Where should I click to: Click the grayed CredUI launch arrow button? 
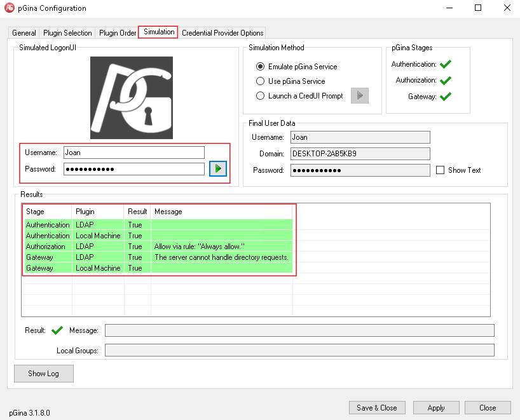click(x=359, y=96)
